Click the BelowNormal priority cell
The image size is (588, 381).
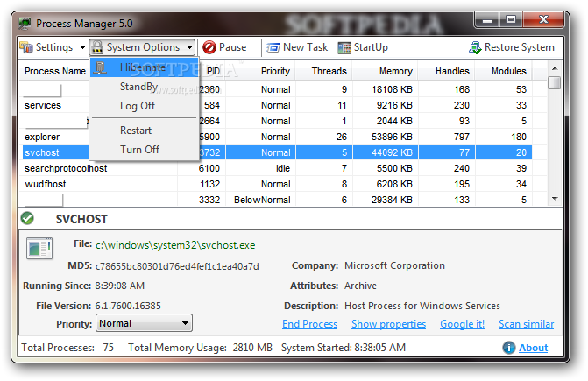[x=262, y=200]
